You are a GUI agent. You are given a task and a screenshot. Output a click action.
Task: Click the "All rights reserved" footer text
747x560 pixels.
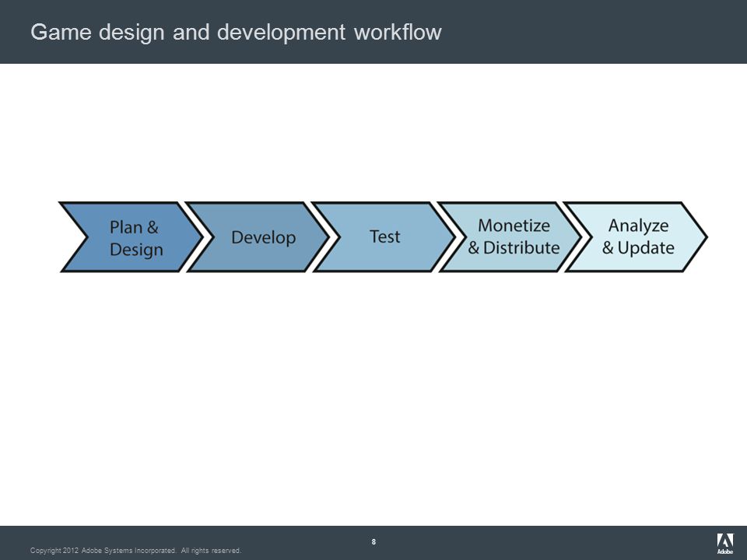(x=211, y=551)
